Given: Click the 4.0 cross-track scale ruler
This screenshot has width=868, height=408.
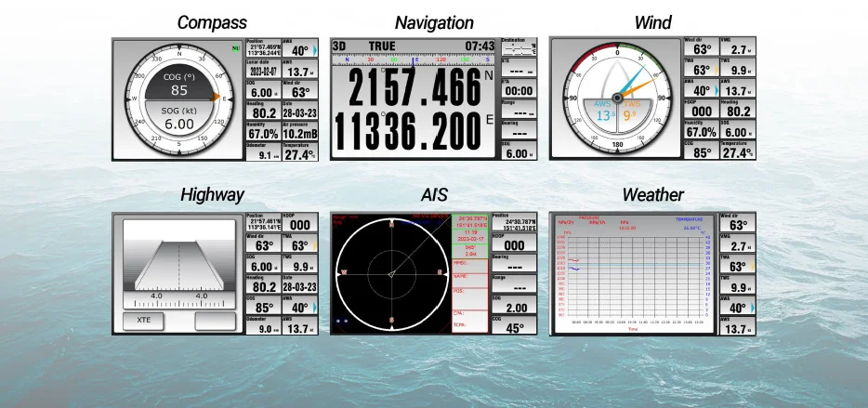Looking at the screenshot, I should click(x=178, y=299).
